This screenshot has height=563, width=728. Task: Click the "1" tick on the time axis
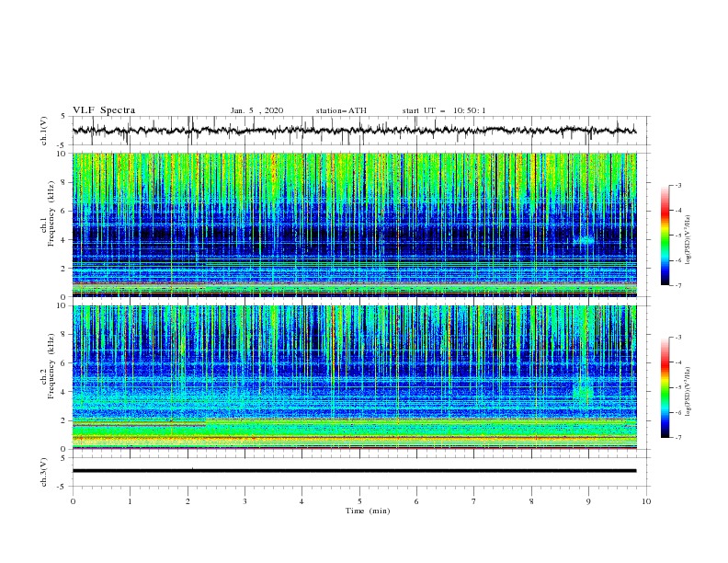130,501
